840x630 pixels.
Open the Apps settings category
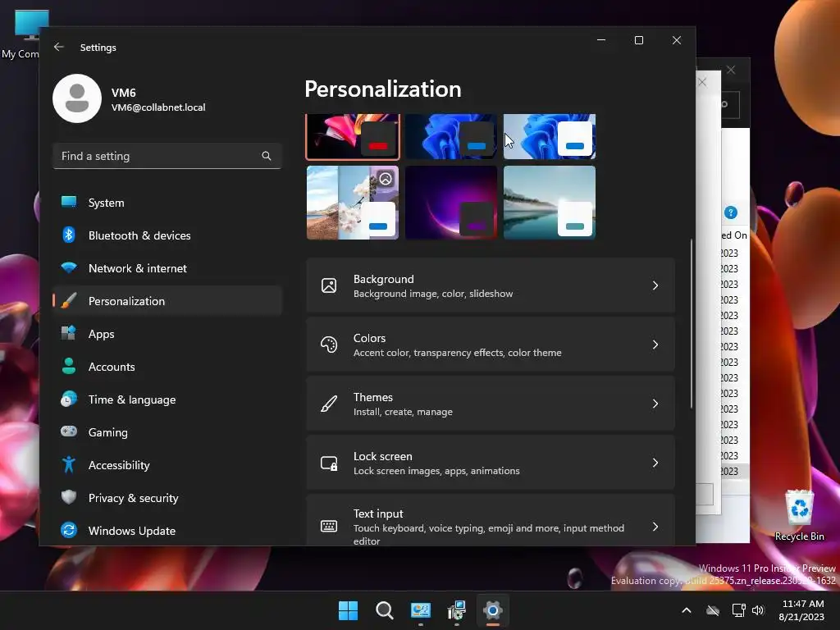pos(167,334)
